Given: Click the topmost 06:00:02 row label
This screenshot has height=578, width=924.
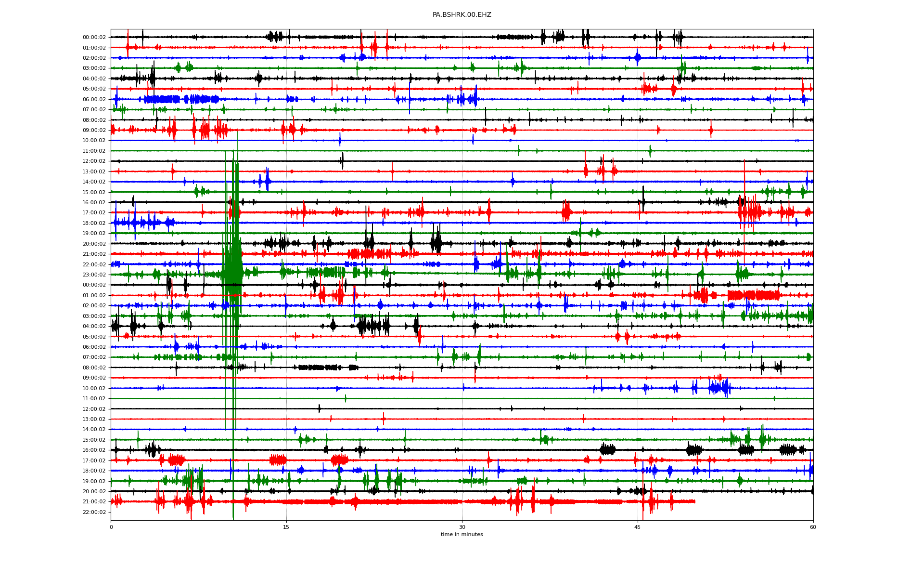Looking at the screenshot, I should 94,99.
